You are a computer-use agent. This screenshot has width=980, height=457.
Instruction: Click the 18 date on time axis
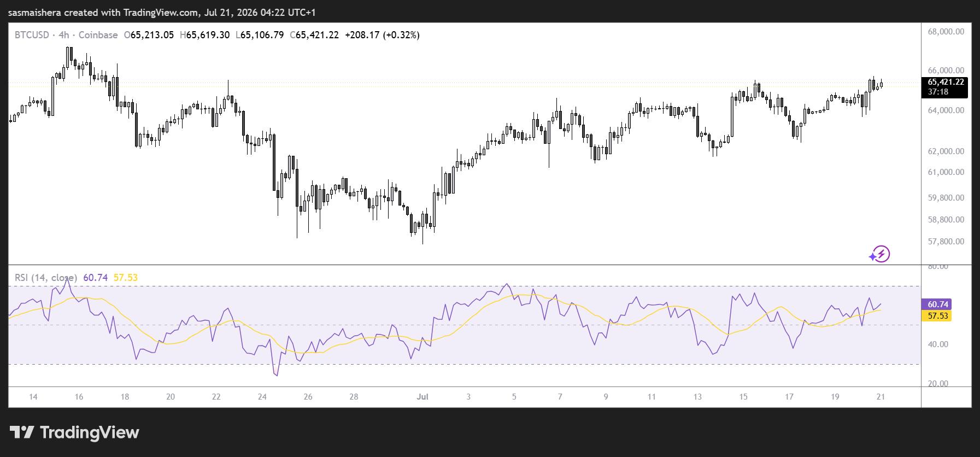[x=125, y=397]
